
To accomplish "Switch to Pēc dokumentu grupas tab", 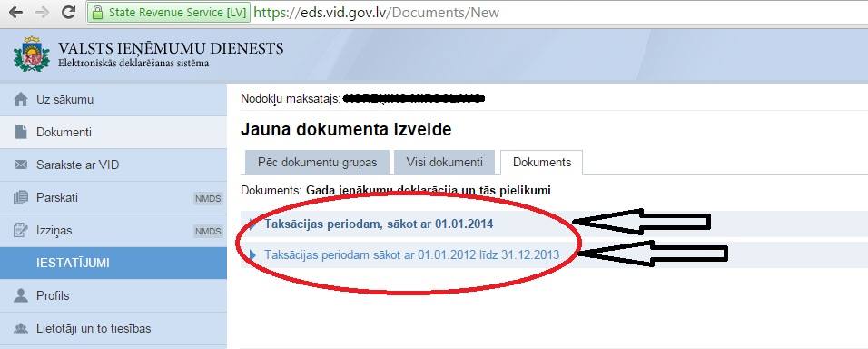I will click(317, 163).
